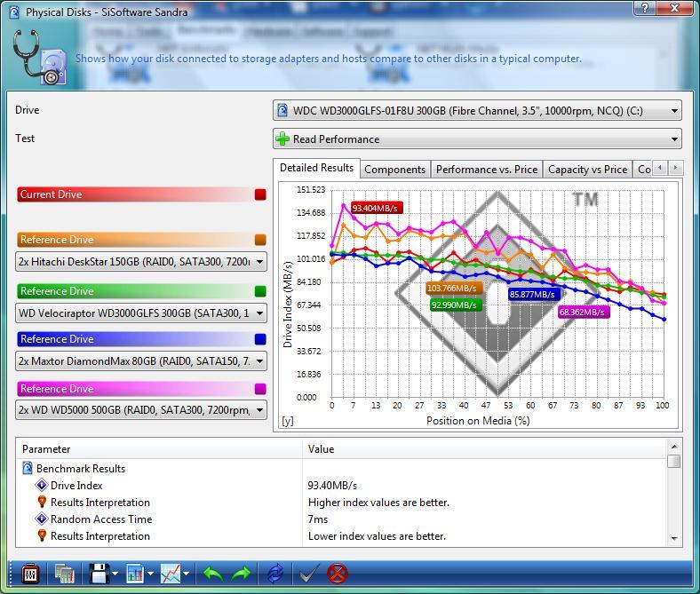Click the bar chart icon in toolbar

(x=135, y=574)
